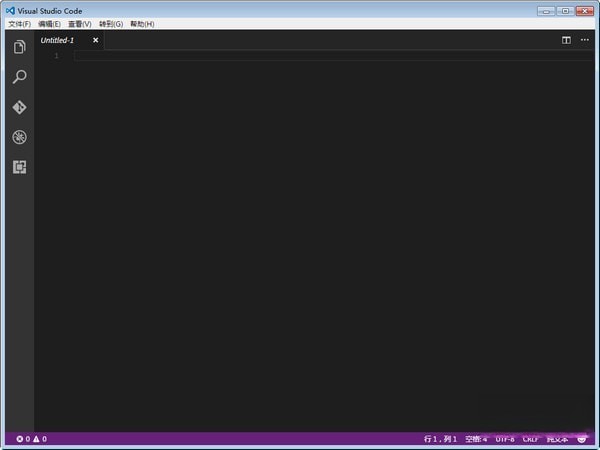Minimize the Visual Studio Code window

[546, 11]
